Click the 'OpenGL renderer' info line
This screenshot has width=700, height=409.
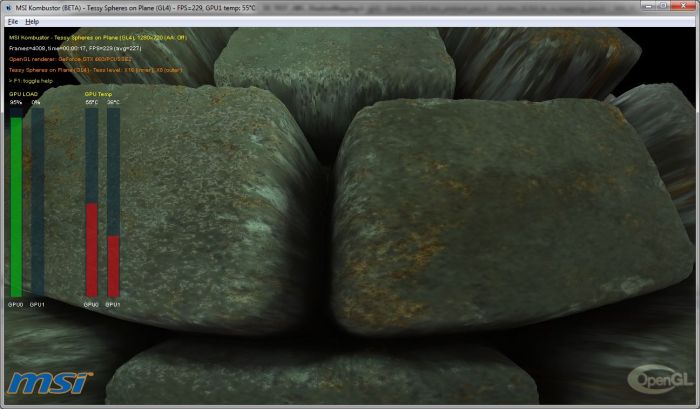tap(70, 59)
